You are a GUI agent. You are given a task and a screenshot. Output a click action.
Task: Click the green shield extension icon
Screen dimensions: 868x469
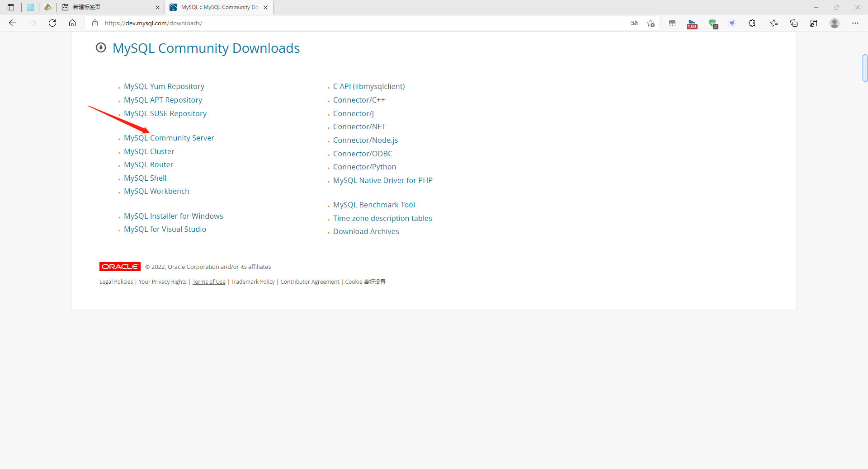(x=713, y=23)
